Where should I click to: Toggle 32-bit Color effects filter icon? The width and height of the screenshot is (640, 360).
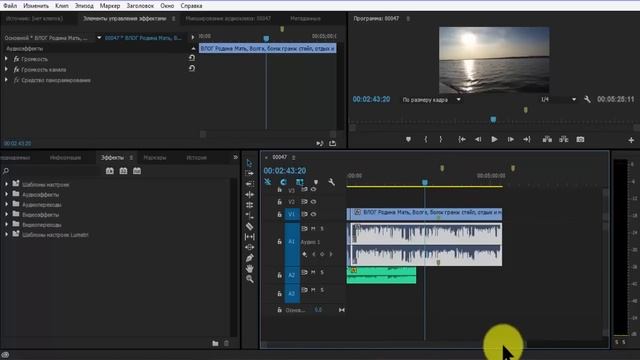123,171
